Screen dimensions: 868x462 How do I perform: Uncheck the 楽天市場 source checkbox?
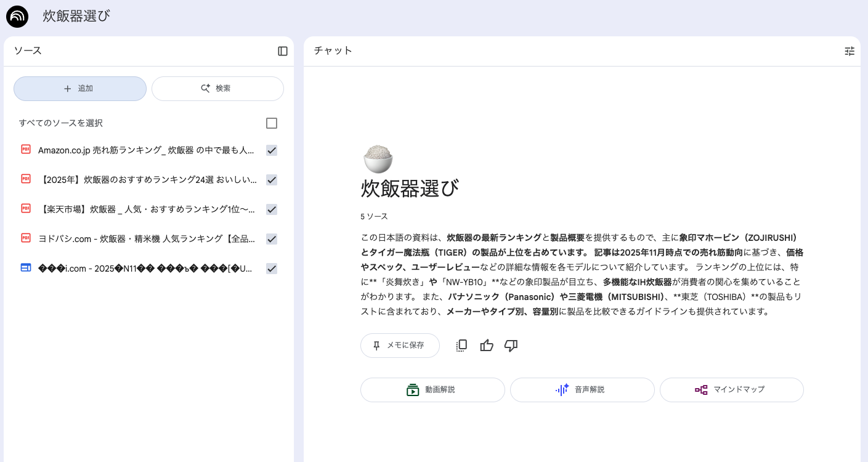click(272, 209)
